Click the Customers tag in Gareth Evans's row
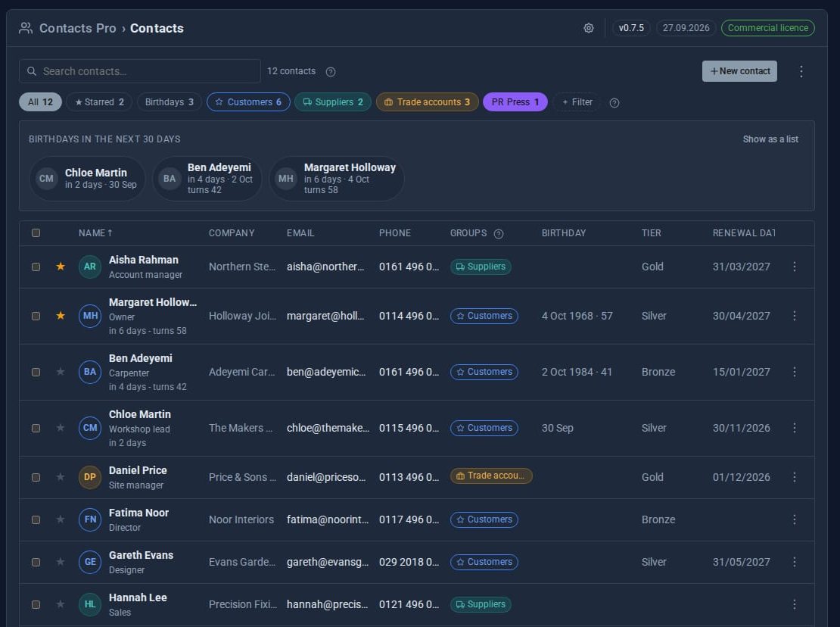The width and height of the screenshot is (840, 627). pyautogui.click(x=484, y=562)
